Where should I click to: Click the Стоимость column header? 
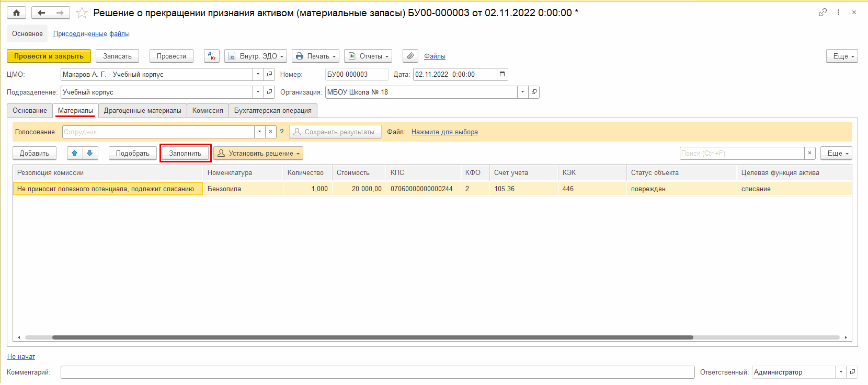tap(359, 172)
